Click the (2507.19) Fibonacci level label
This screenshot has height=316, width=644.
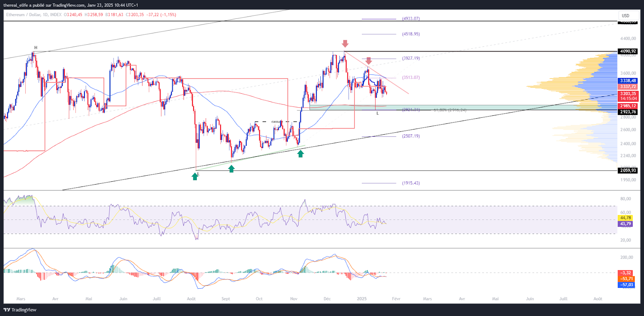411,136
